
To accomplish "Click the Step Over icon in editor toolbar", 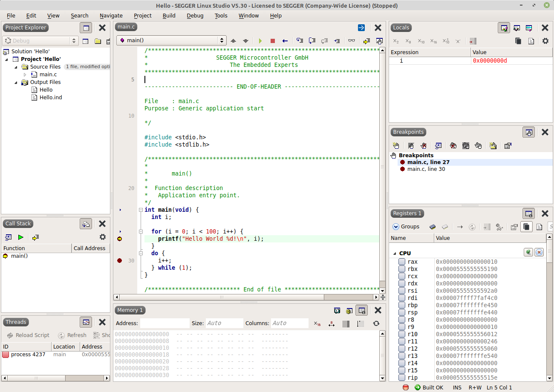I will (x=312, y=40).
